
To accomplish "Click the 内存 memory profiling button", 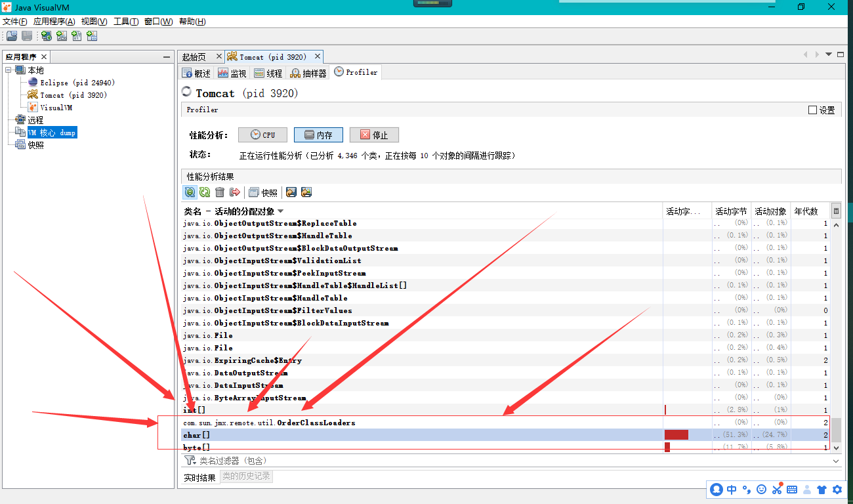I will [x=318, y=135].
